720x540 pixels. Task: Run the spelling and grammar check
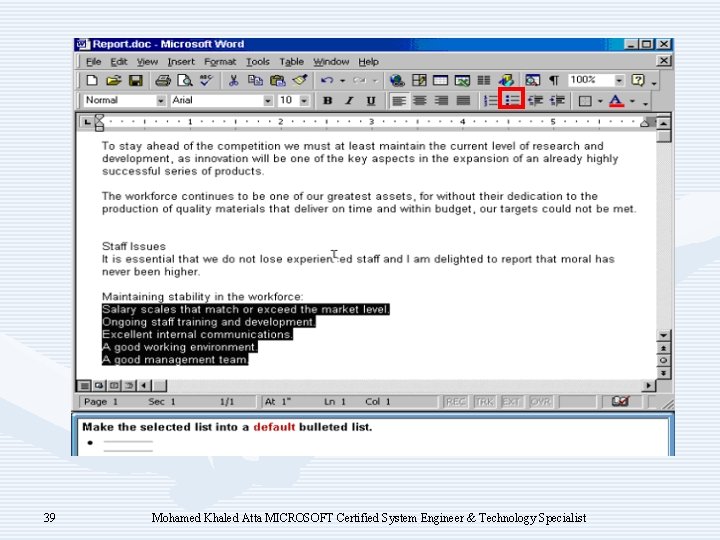(206, 81)
